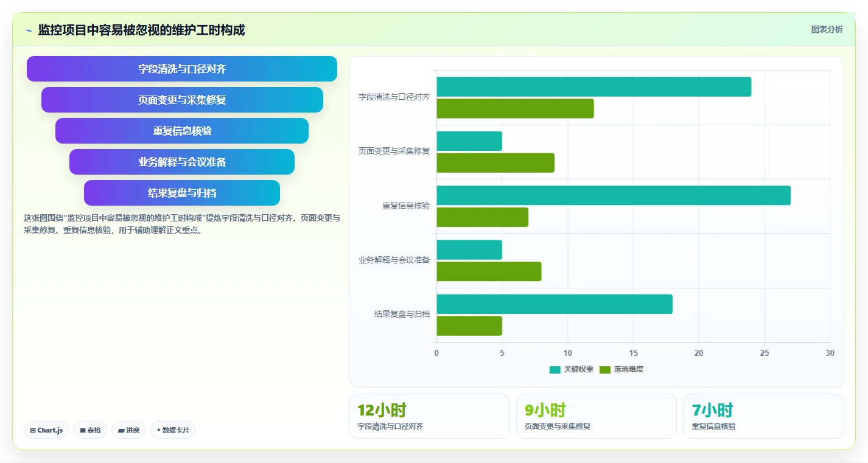The height and width of the screenshot is (463, 868).
Task: Click the x-axis tick value 30
Action: click(830, 353)
